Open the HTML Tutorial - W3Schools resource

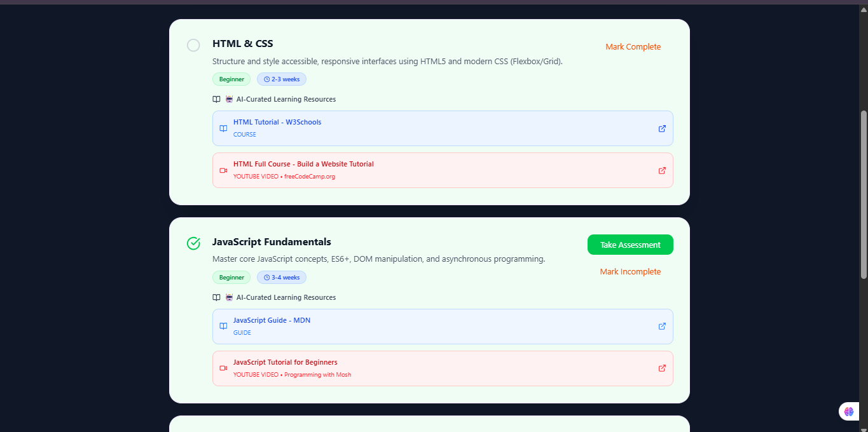tap(443, 128)
